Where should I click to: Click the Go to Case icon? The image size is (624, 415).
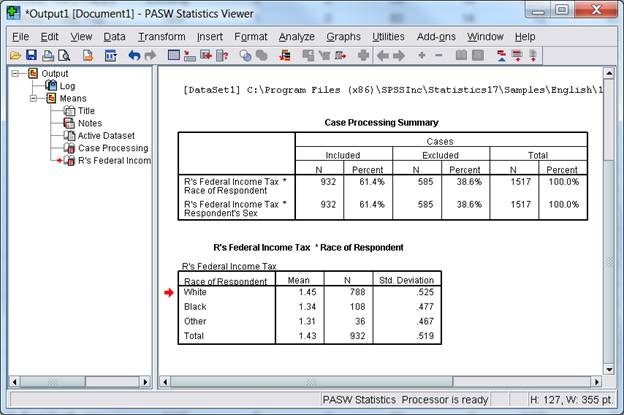[190, 56]
